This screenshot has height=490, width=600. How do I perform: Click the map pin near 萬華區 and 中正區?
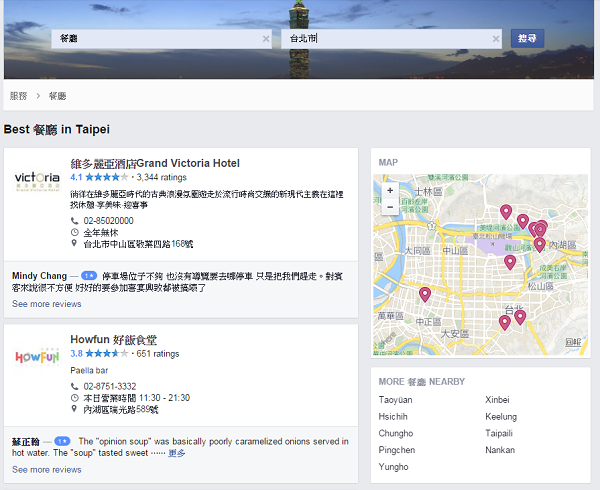coord(425,295)
